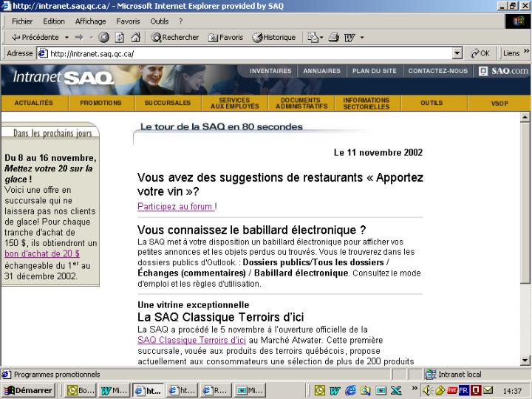Follow the bon d'achat de 20 $ link
The image size is (532, 399).
coord(42,253)
